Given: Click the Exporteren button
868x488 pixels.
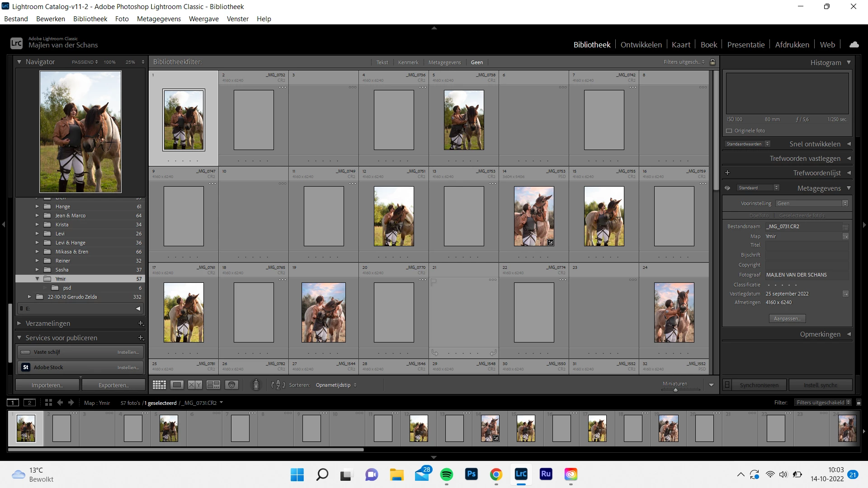Looking at the screenshot, I should click(x=113, y=385).
